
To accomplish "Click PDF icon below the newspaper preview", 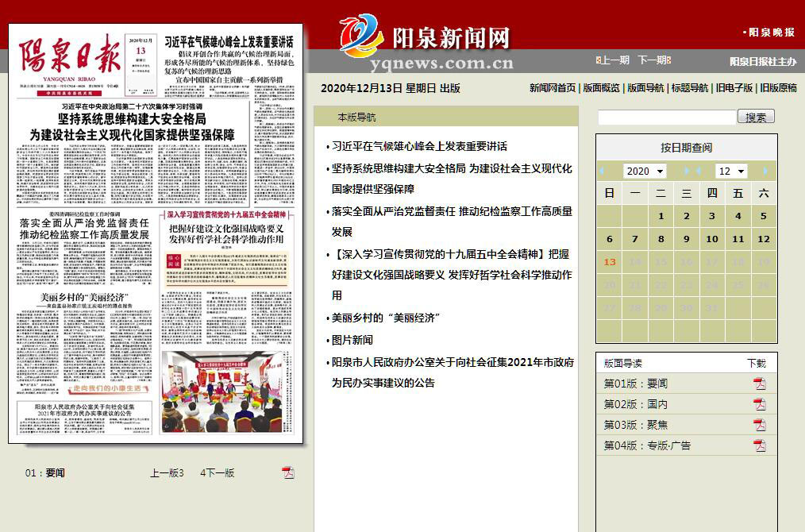I will tap(288, 472).
